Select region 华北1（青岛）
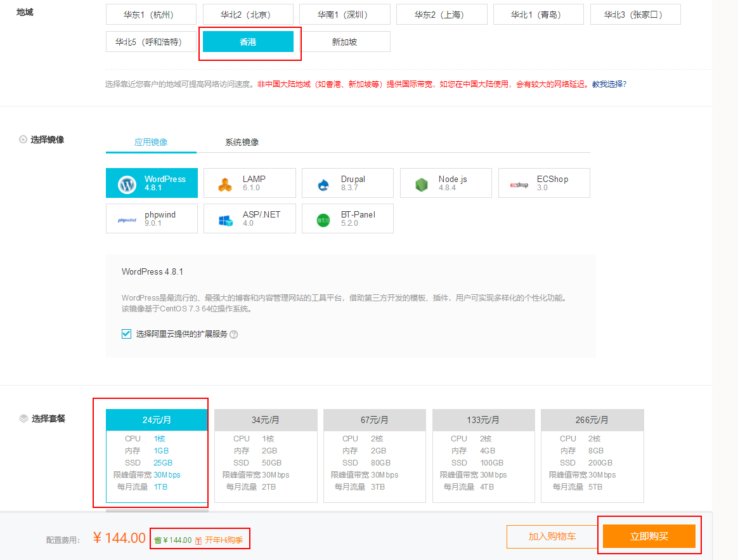The image size is (738, 560). point(538,15)
